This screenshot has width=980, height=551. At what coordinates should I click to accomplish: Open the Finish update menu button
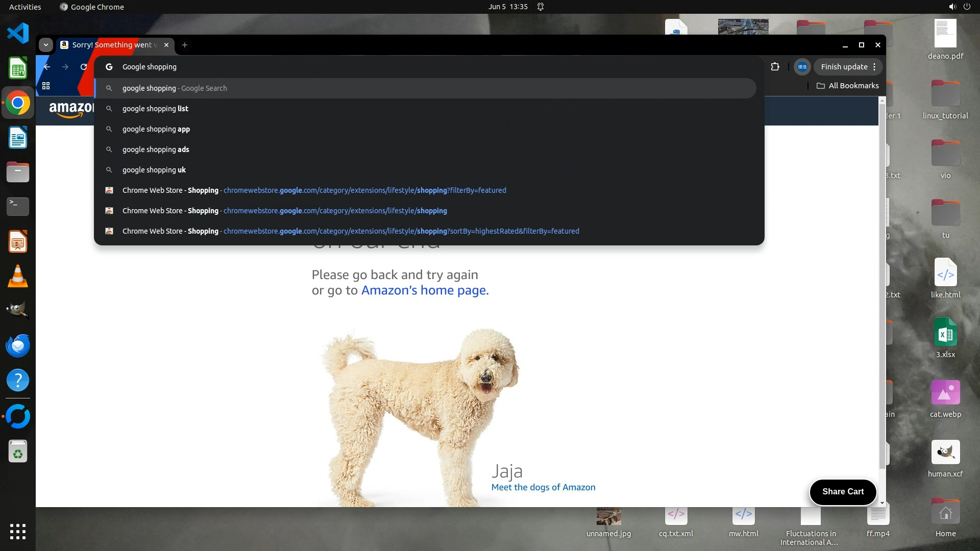pos(848,67)
